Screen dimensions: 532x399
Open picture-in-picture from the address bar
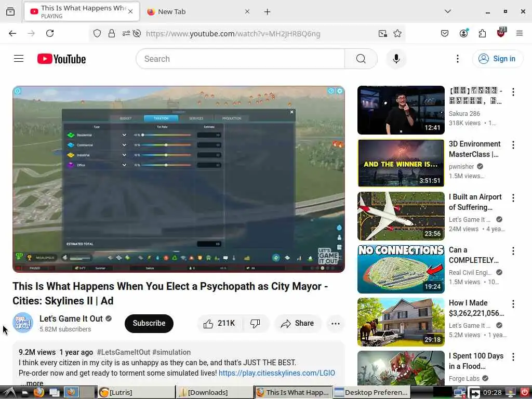click(382, 33)
